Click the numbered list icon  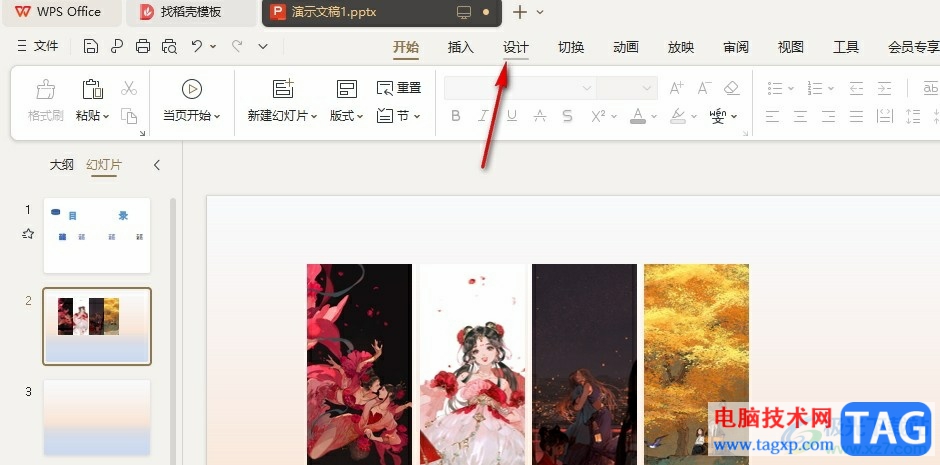click(814, 89)
